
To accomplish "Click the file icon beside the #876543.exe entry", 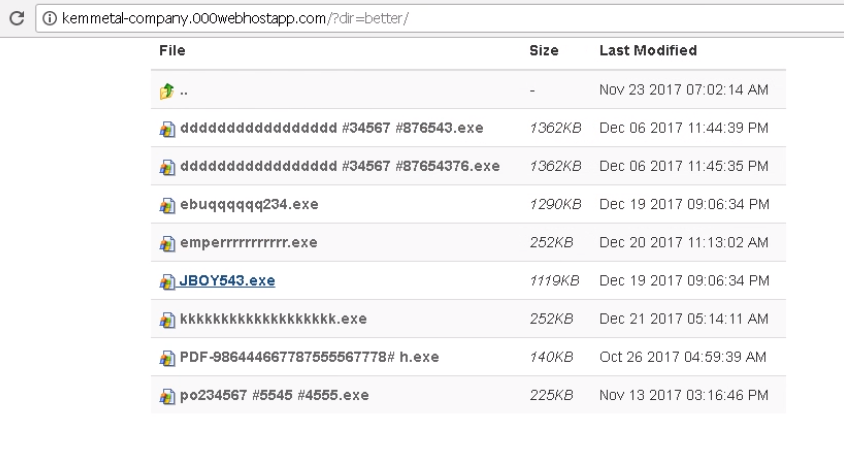I will pyautogui.click(x=167, y=129).
